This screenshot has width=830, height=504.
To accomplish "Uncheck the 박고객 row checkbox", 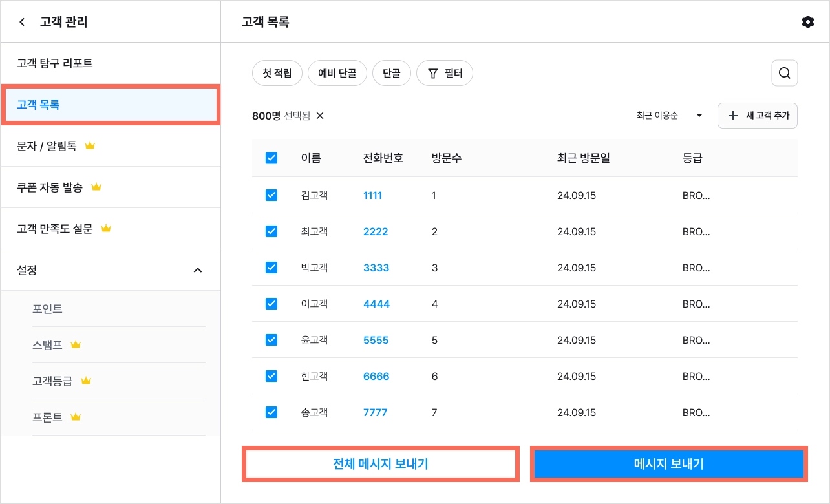I will (271, 268).
